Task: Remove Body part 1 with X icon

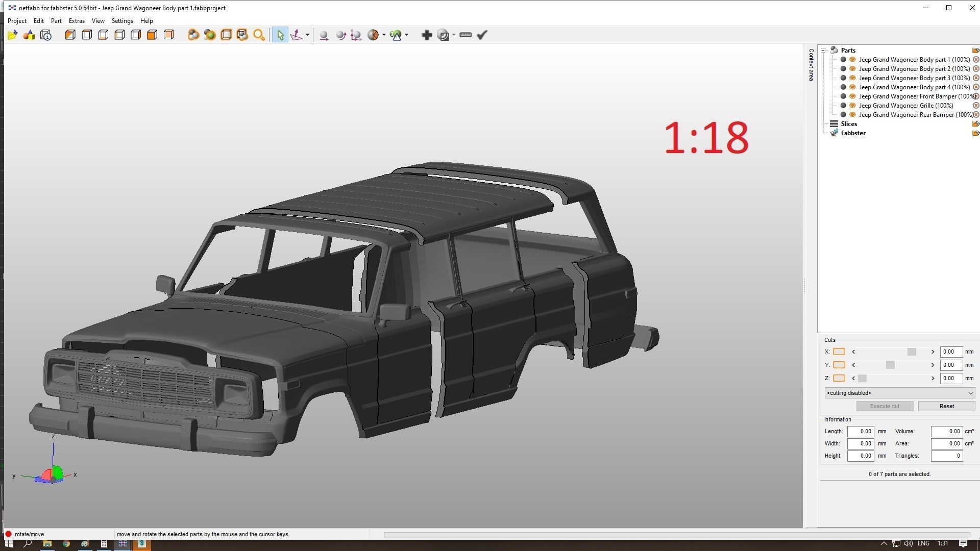Action: (976, 59)
